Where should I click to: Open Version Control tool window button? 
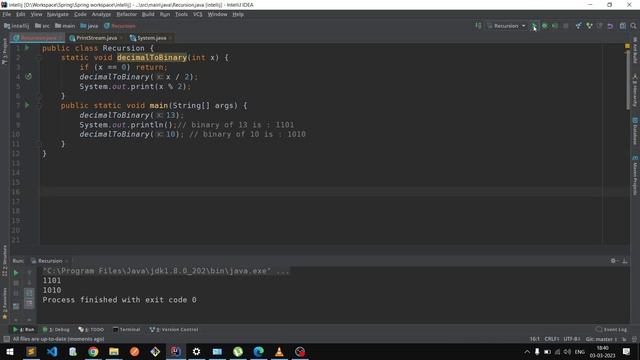coord(174,329)
